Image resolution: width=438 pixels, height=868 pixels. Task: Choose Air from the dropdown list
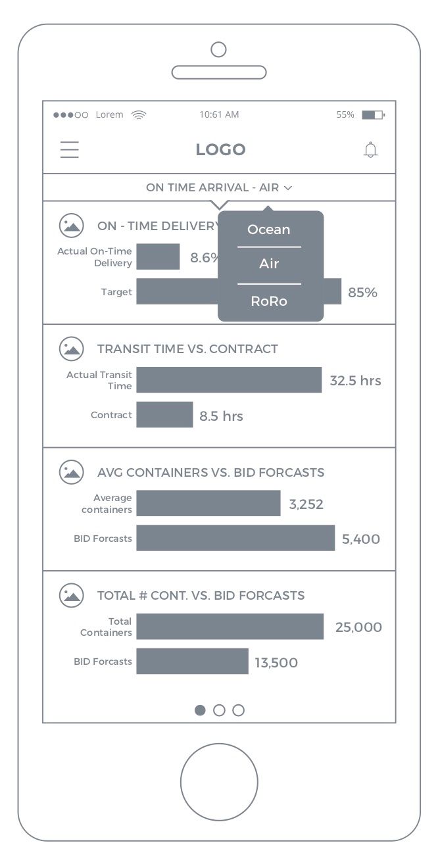click(x=269, y=264)
